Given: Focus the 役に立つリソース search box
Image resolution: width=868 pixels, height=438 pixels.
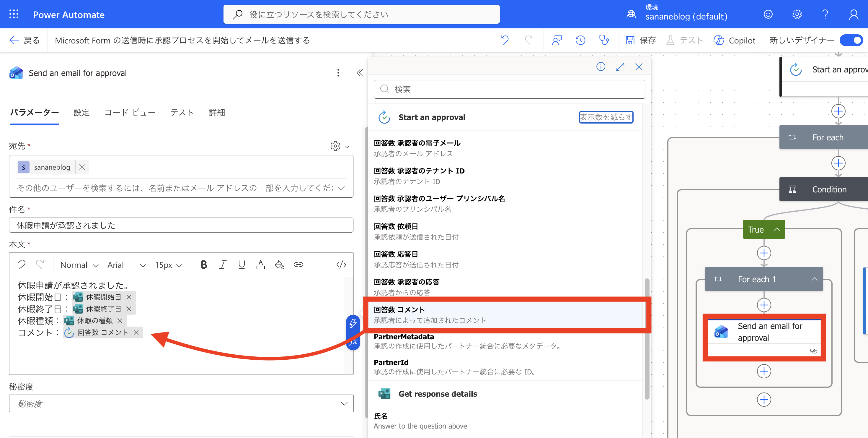Looking at the screenshot, I should [x=361, y=14].
